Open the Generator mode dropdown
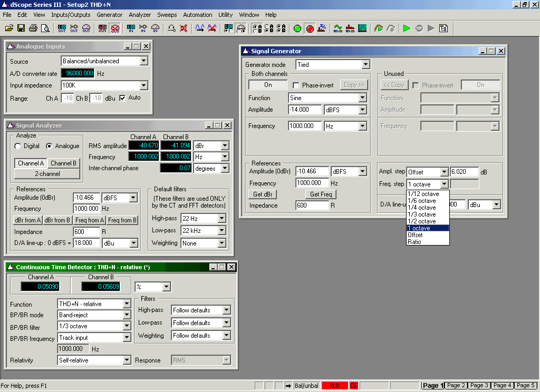This screenshot has width=540, height=392. tap(366, 65)
